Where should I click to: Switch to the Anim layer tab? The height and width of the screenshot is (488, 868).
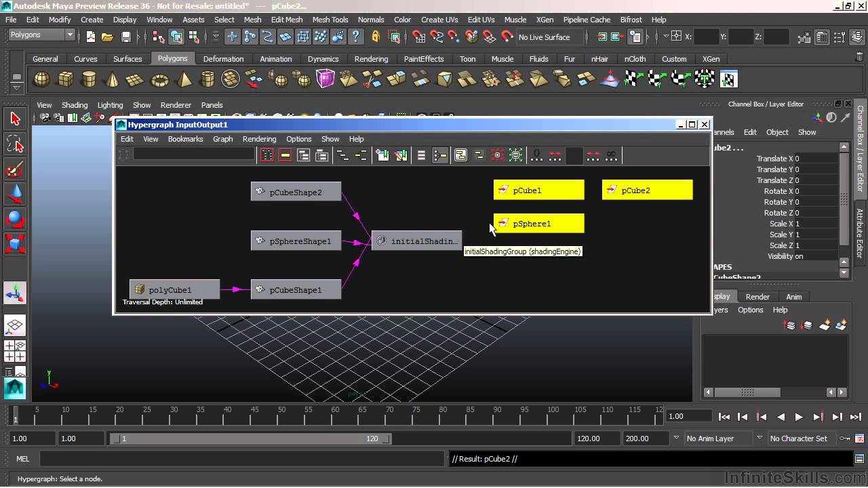pyautogui.click(x=793, y=297)
